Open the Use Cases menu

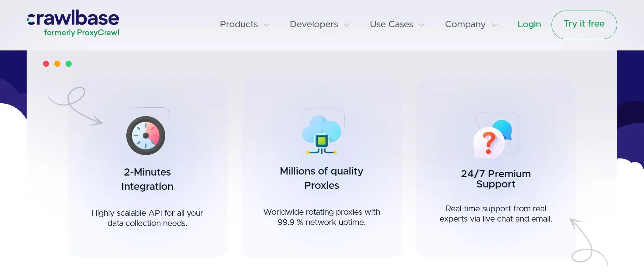[391, 24]
